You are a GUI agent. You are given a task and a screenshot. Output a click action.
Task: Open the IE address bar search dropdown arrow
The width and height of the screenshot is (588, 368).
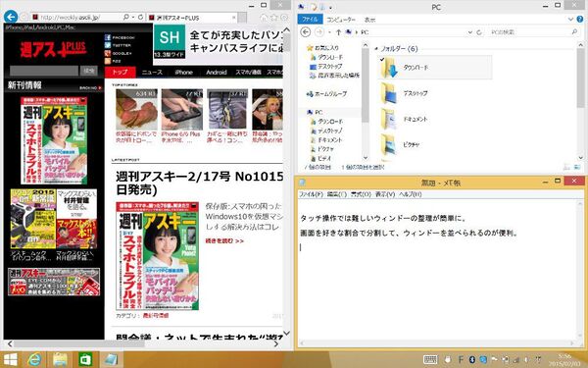(x=132, y=18)
